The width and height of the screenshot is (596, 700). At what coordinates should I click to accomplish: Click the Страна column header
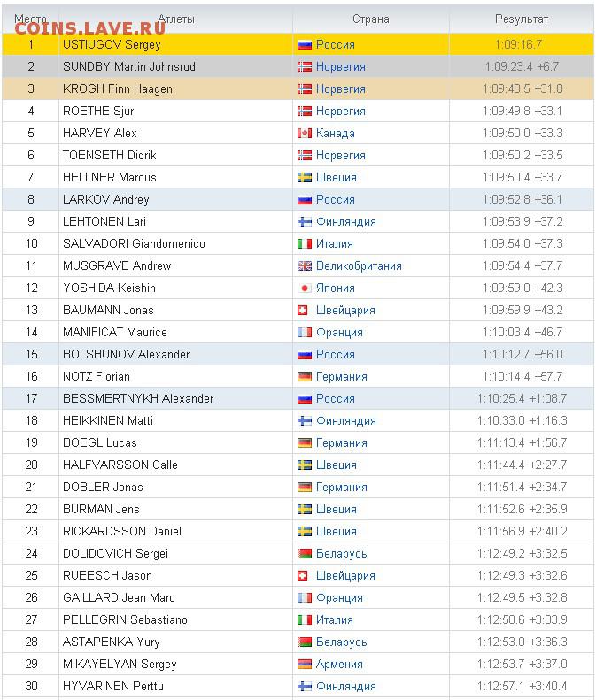point(371,19)
